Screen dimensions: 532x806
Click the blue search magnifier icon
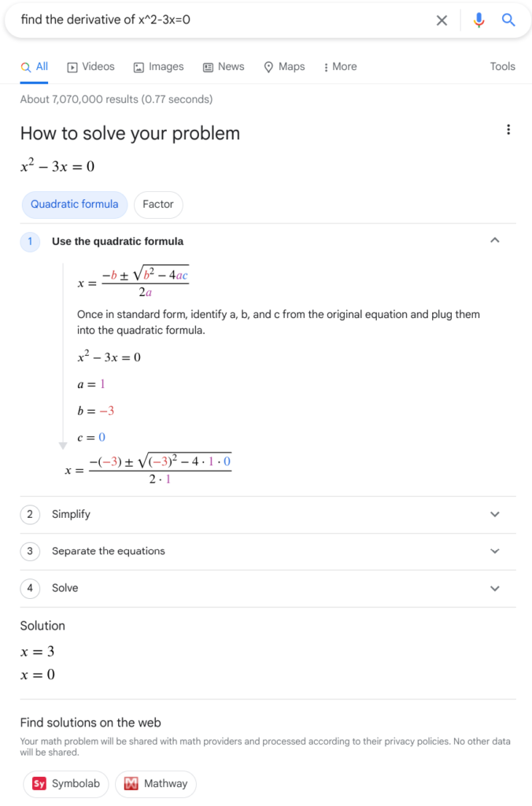(x=508, y=20)
